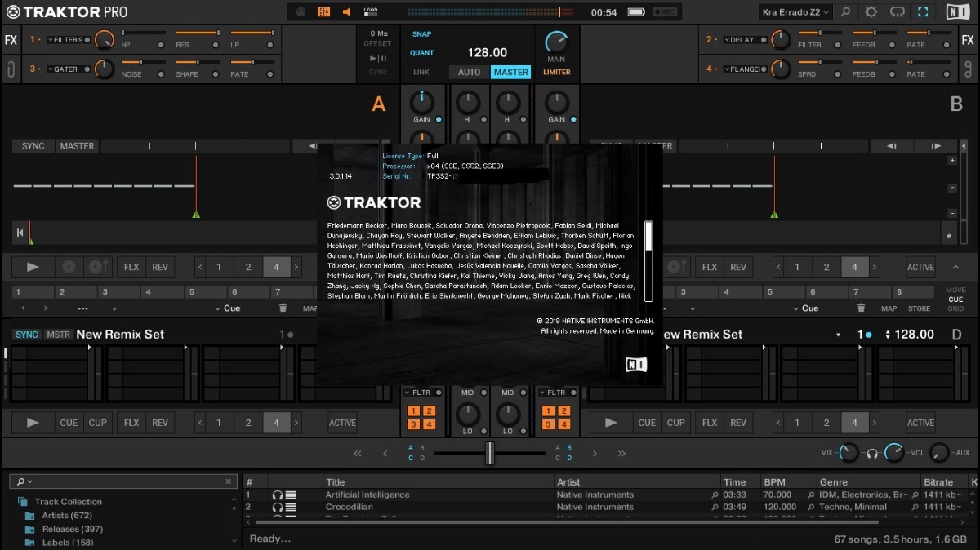Click playlist icon in Crocodilian row
The width and height of the screenshot is (980, 550).
tap(291, 507)
